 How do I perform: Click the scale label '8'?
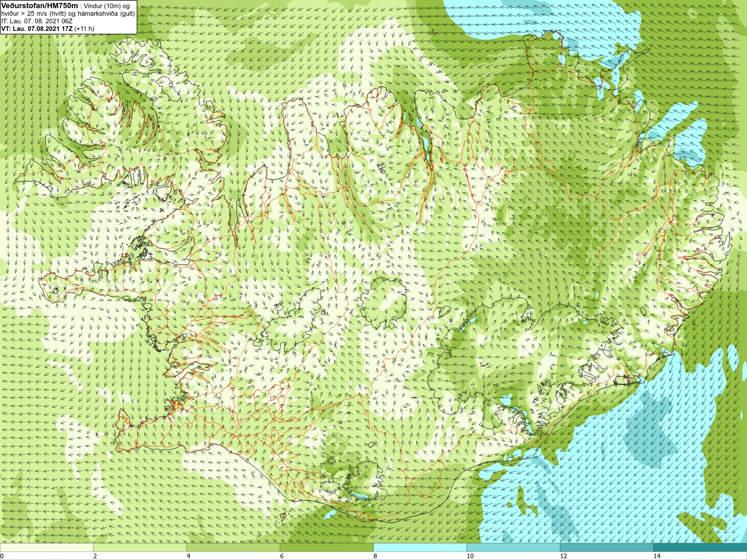375,556
